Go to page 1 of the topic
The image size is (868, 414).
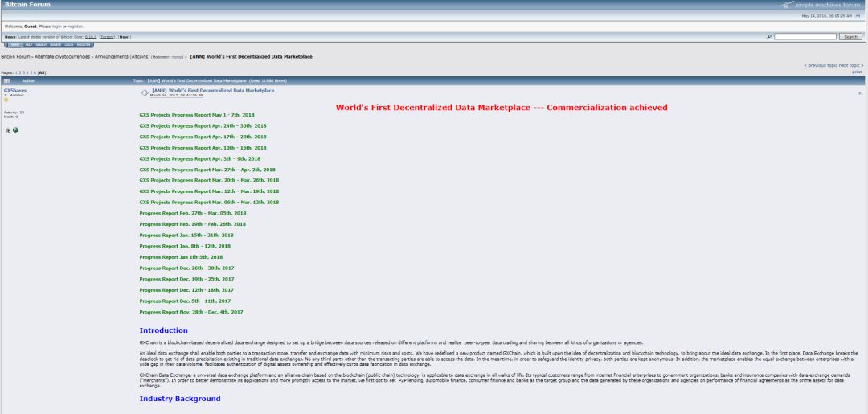coord(16,72)
